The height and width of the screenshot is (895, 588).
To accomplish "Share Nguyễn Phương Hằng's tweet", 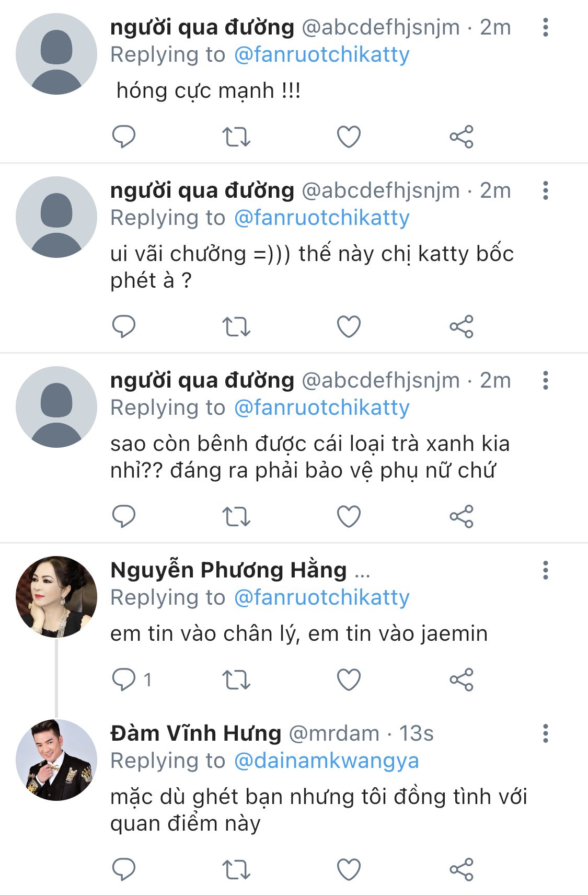I will pyautogui.click(x=461, y=679).
